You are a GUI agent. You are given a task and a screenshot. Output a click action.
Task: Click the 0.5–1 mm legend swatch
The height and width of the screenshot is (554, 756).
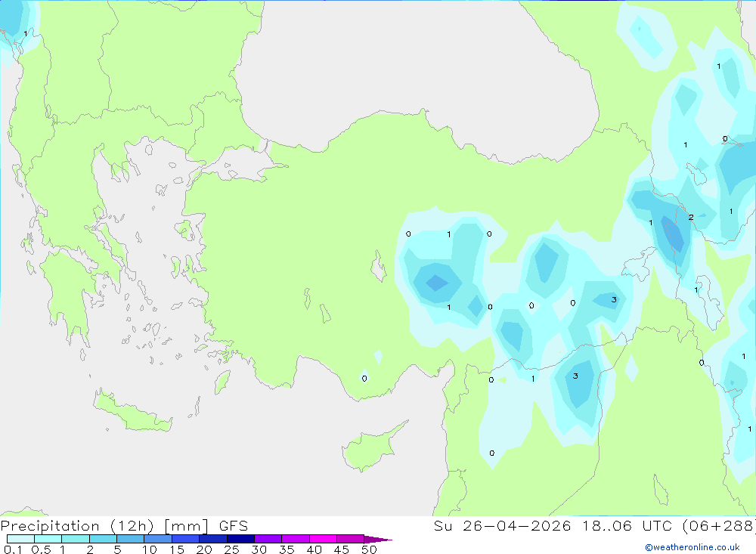48,539
